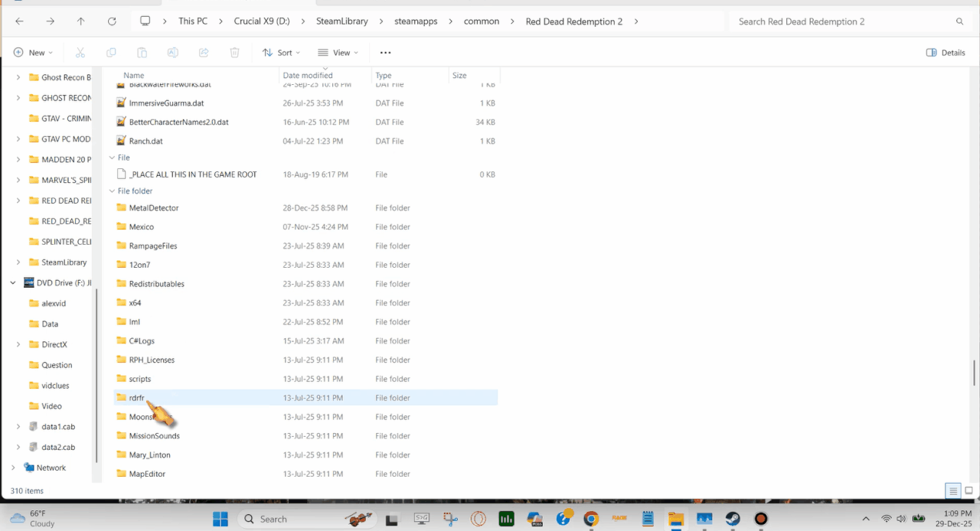The image size is (980, 531).
Task: Refresh the current folder view
Action: click(112, 21)
